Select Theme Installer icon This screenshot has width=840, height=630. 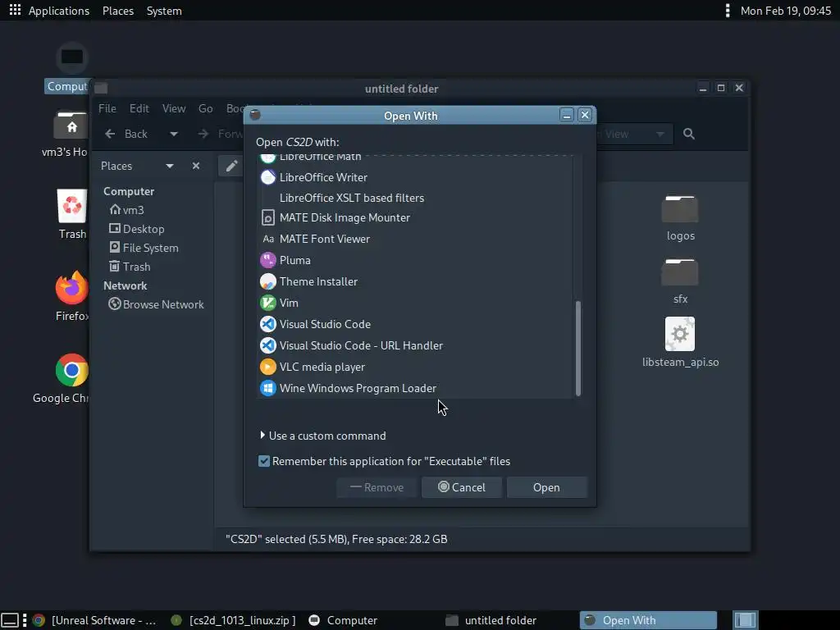[x=268, y=282]
